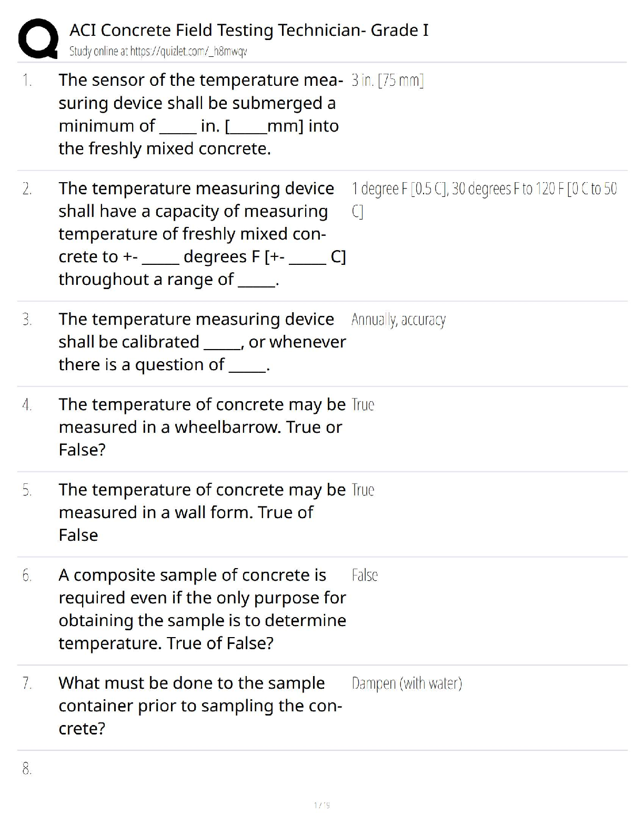Click the sensor submerged minimum question text
644x834 pixels.
point(200,114)
